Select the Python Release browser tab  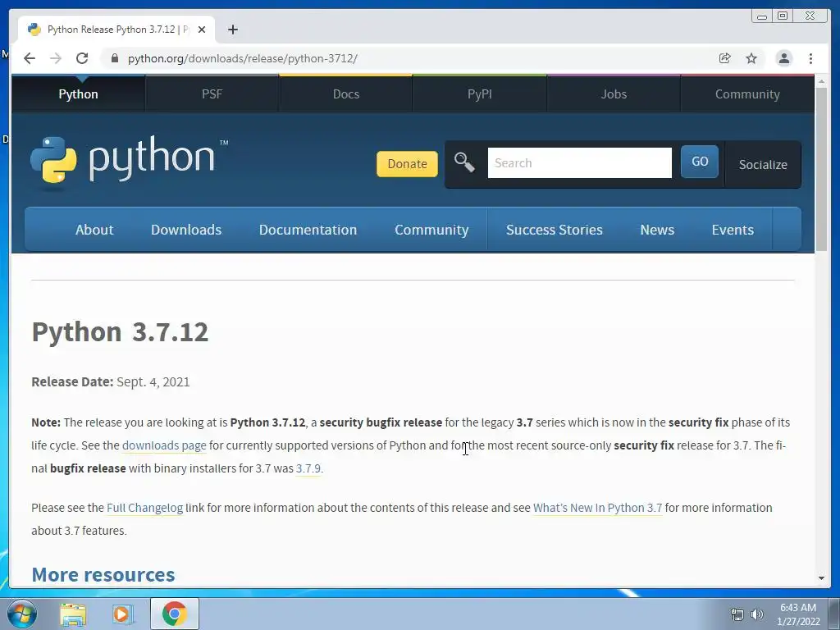(x=116, y=30)
